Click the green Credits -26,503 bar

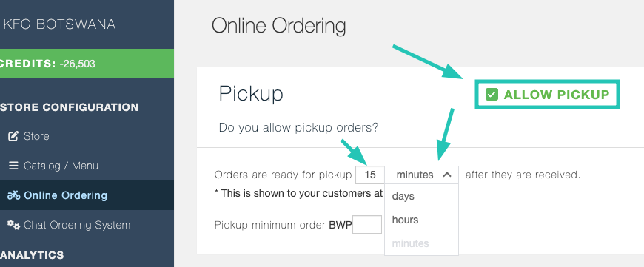click(87, 64)
